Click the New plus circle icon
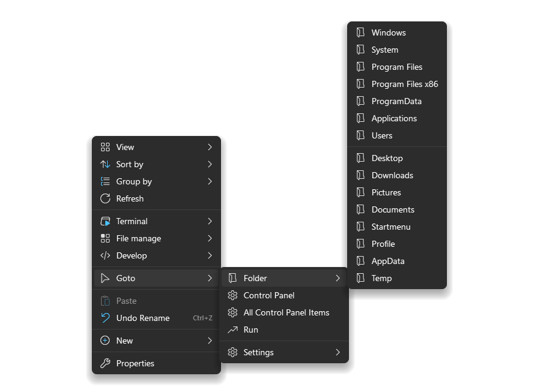This screenshot has width=551, height=392. (x=105, y=341)
